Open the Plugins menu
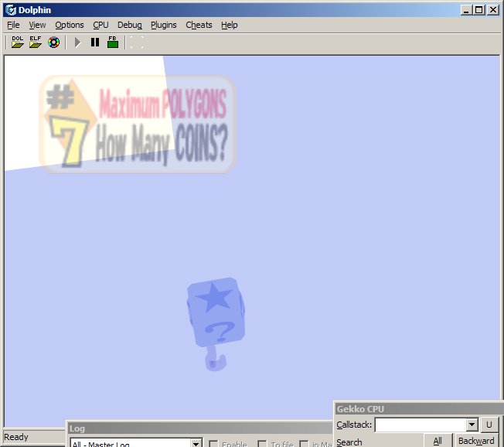 (x=164, y=25)
